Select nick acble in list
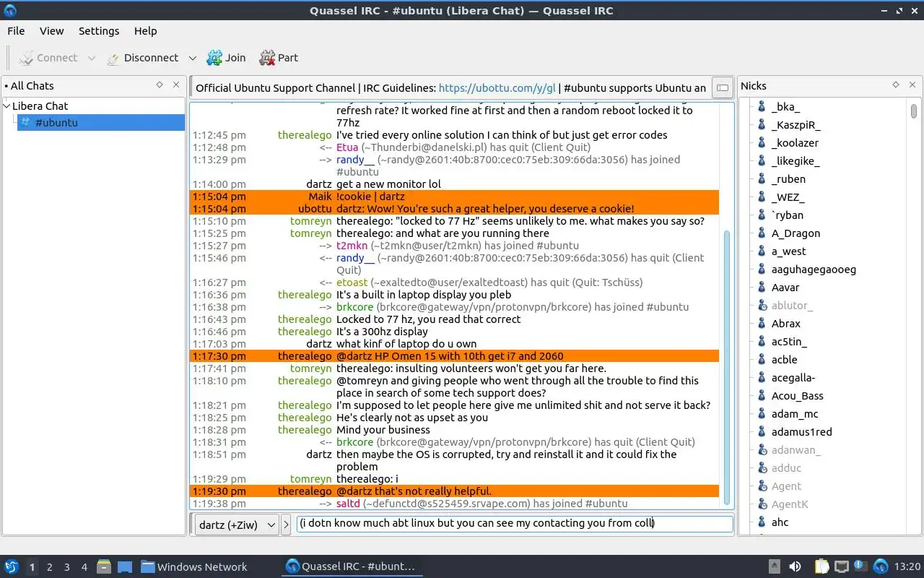 (784, 360)
